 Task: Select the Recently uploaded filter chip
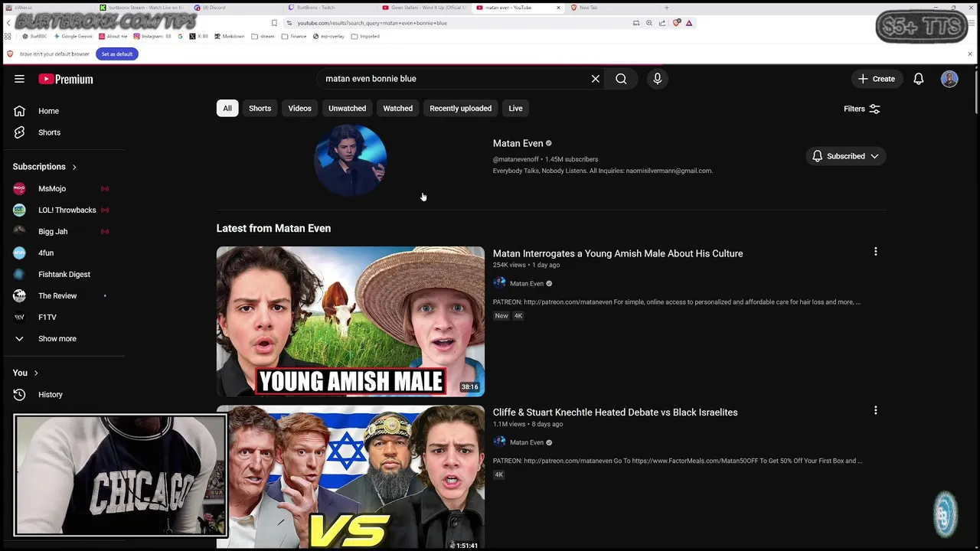click(x=460, y=108)
